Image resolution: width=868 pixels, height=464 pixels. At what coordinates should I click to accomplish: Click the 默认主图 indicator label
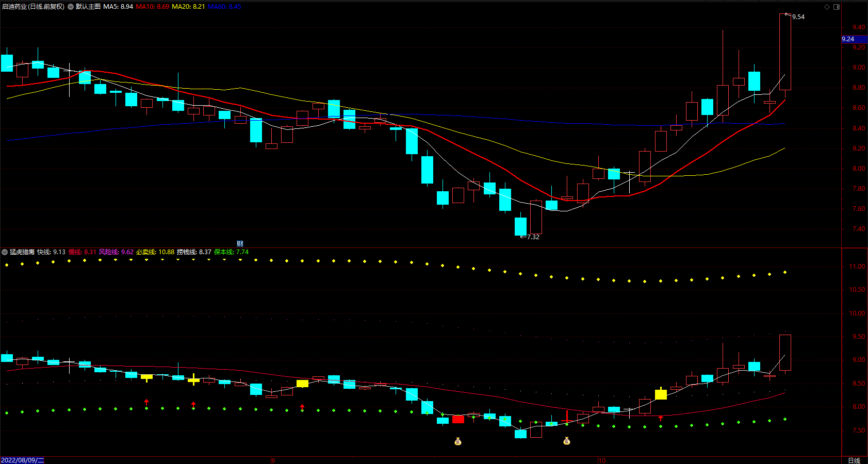pyautogui.click(x=88, y=7)
